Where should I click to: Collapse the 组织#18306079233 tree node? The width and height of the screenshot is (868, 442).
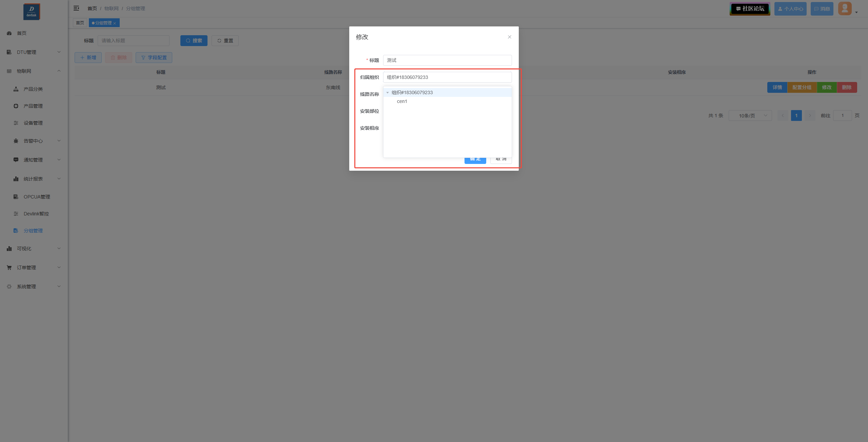pyautogui.click(x=388, y=92)
